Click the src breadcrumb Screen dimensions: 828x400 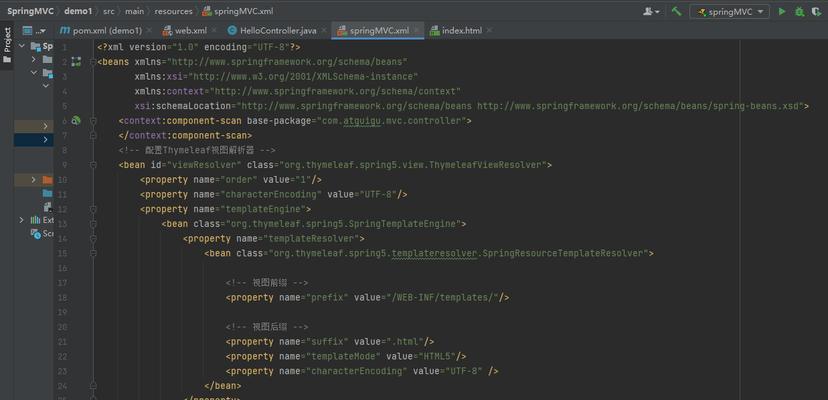[x=109, y=11]
